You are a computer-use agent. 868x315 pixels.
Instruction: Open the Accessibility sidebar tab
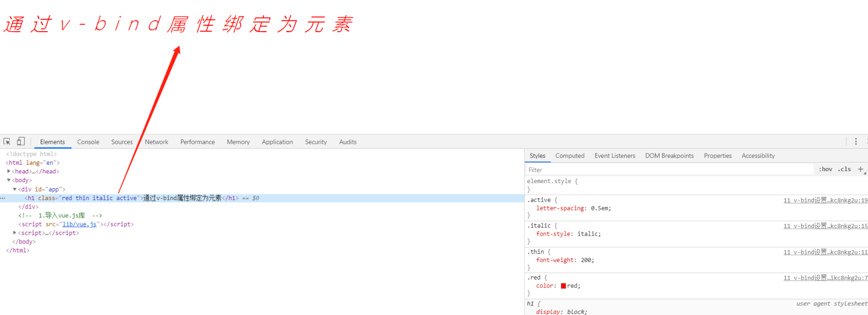click(x=758, y=156)
